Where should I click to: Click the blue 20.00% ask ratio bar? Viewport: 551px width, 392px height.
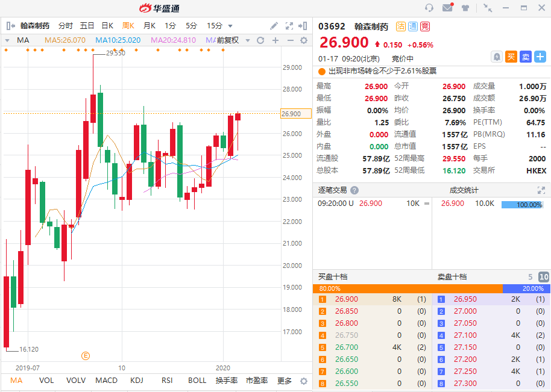pyautogui.click(x=526, y=288)
